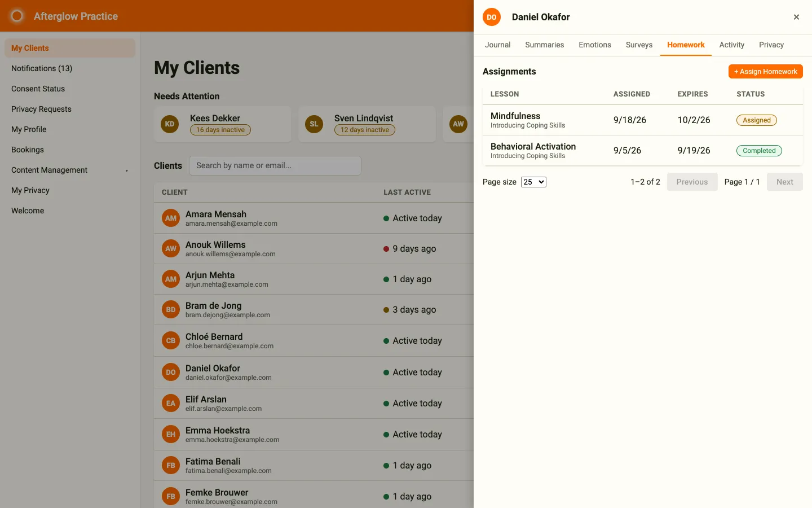Open My Clients in sidebar

tap(70, 48)
